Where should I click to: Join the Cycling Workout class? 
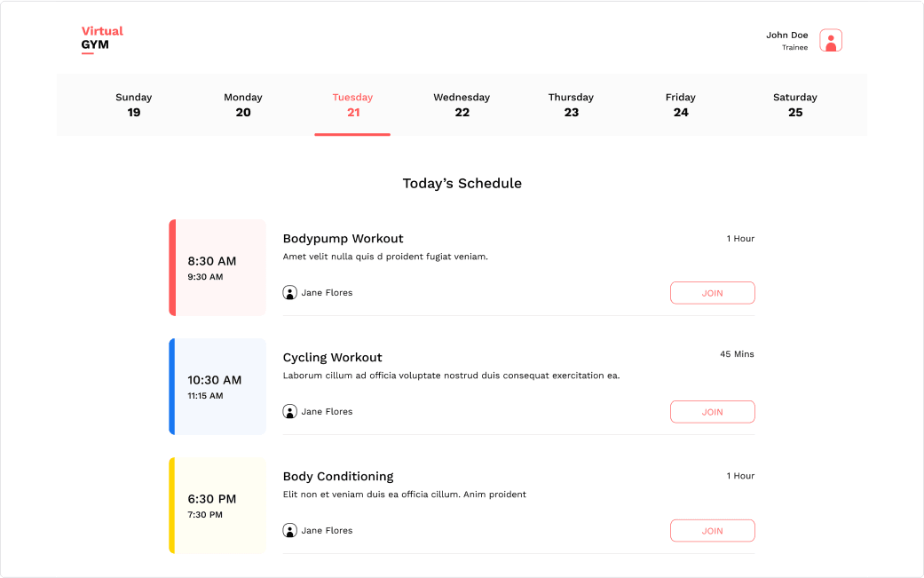click(712, 411)
